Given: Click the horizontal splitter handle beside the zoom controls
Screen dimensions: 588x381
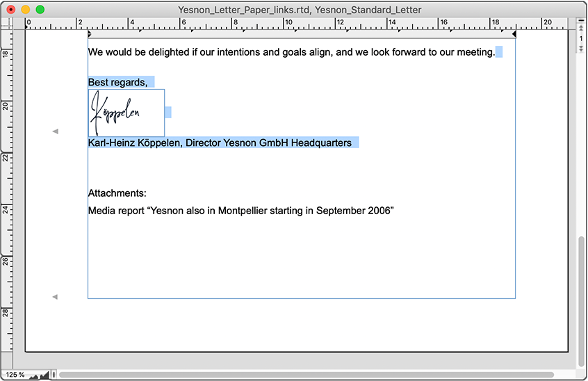Looking at the screenshot, I should 54,375.
